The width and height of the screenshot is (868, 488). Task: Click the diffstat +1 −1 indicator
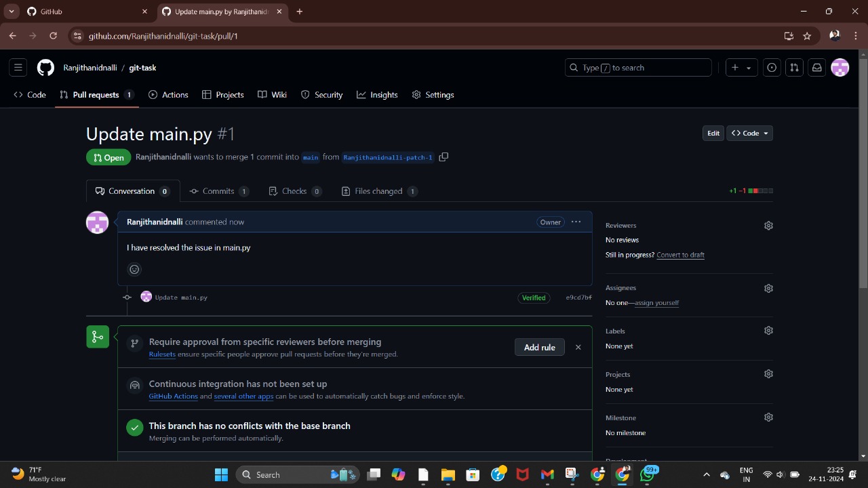[x=751, y=191]
